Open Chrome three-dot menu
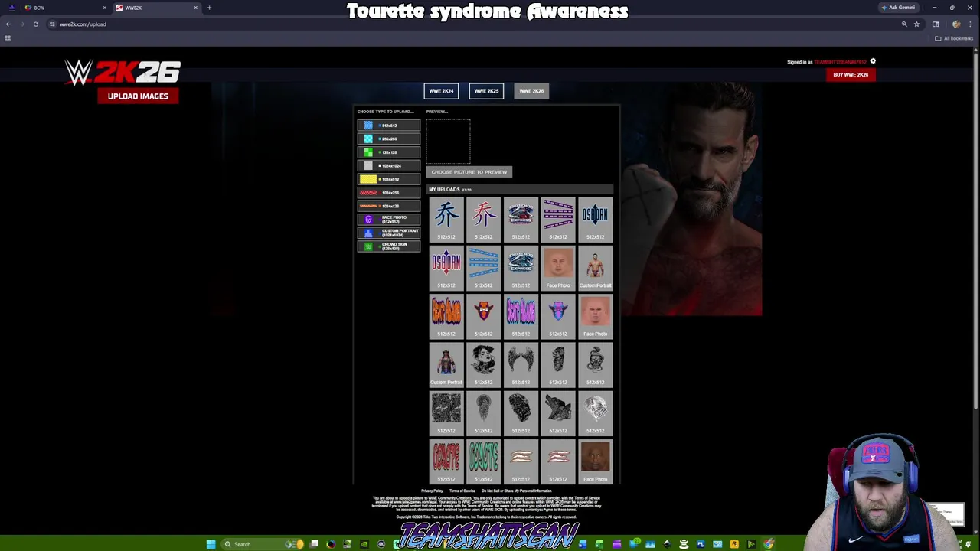 coord(971,24)
